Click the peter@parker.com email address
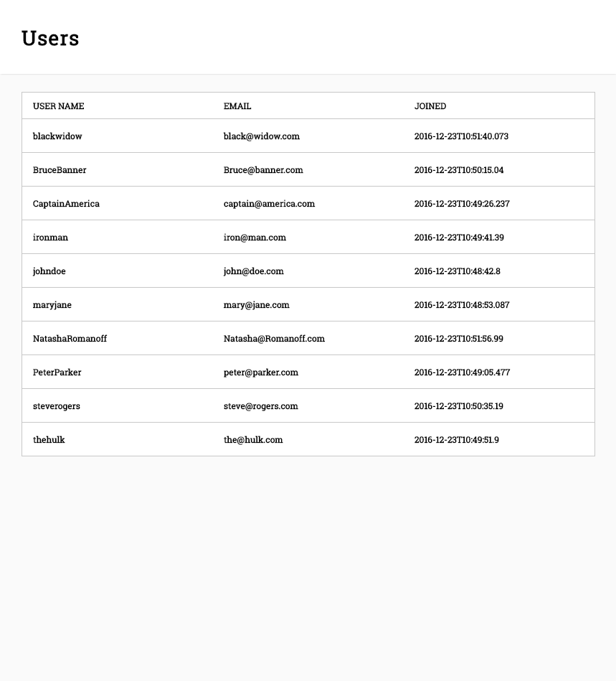 (261, 372)
